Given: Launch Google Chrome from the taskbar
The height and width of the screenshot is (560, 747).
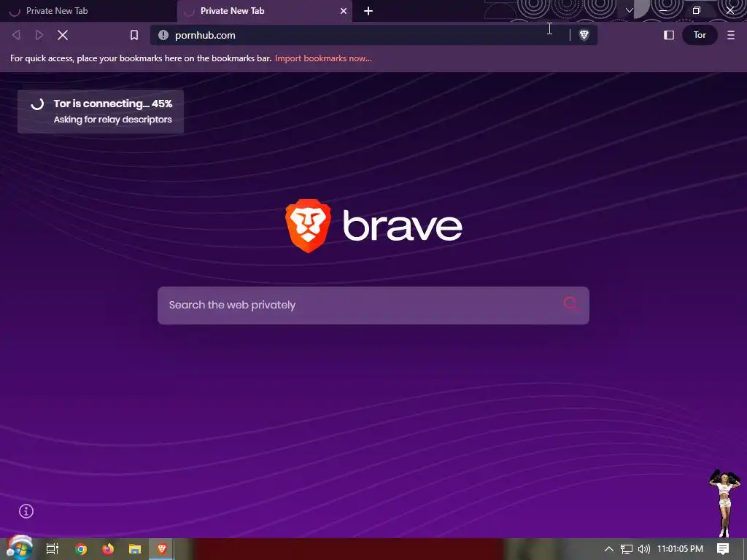Looking at the screenshot, I should pos(81,549).
